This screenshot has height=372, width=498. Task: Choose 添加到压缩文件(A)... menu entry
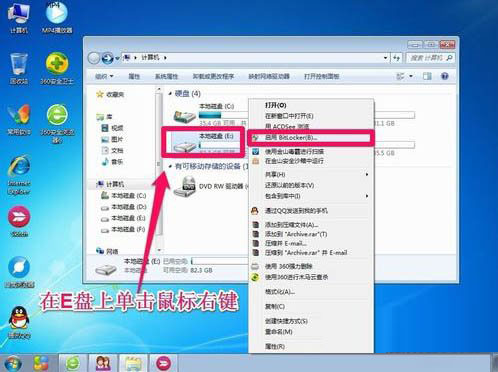(x=311, y=225)
